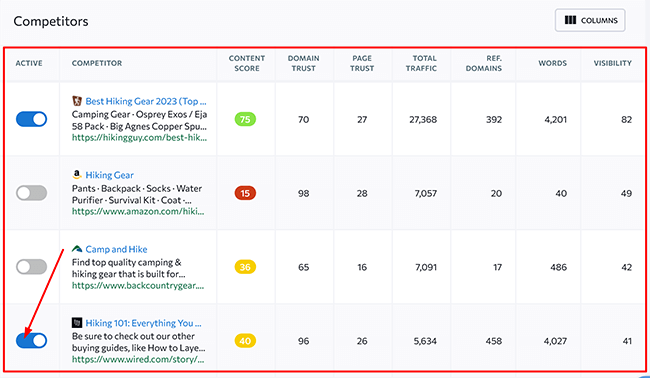Click the Camp and Hike favicon icon

tap(77, 249)
